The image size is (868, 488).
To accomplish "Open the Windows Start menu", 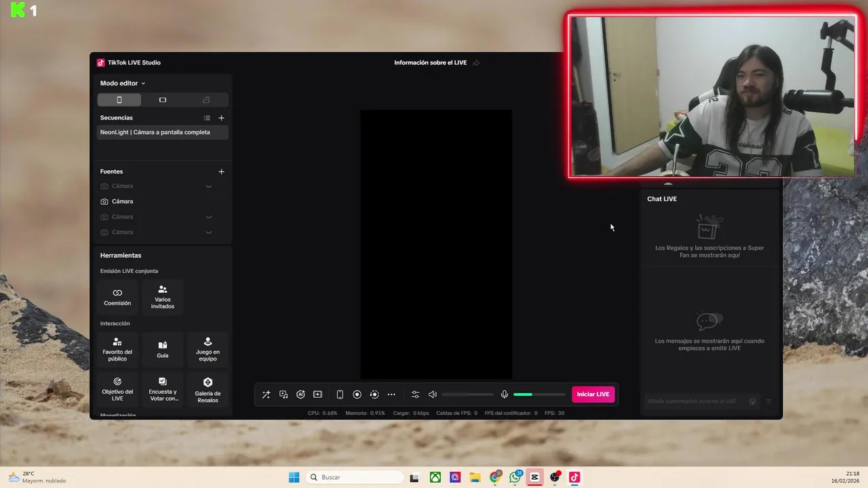I will (294, 477).
